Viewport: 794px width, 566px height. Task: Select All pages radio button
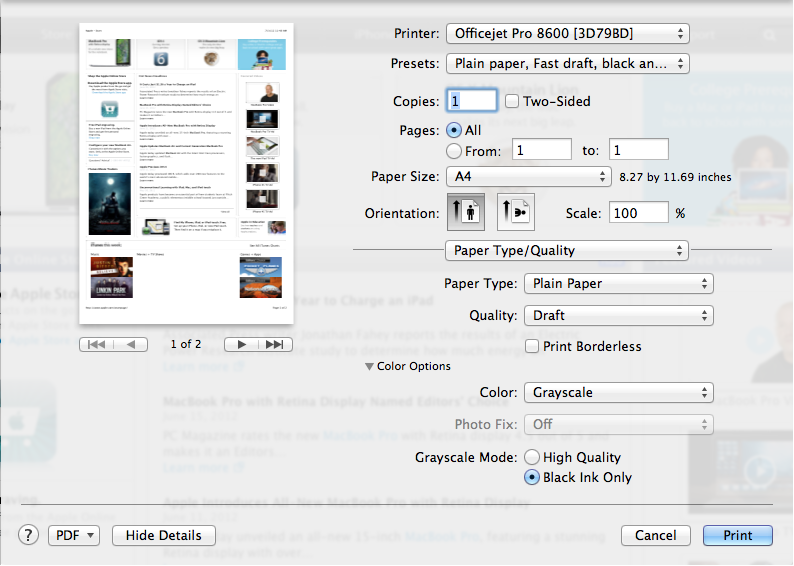pos(454,130)
